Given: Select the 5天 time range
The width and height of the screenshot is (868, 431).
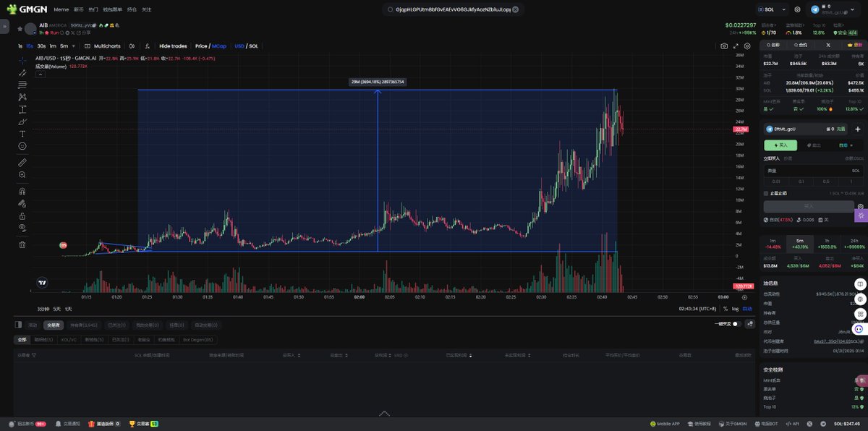Looking at the screenshot, I should point(57,309).
